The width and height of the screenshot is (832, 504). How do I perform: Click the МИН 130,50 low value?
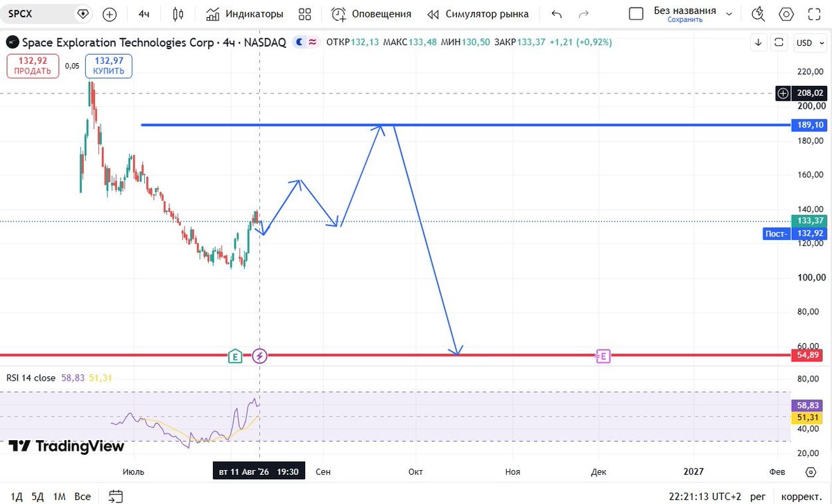(465, 42)
